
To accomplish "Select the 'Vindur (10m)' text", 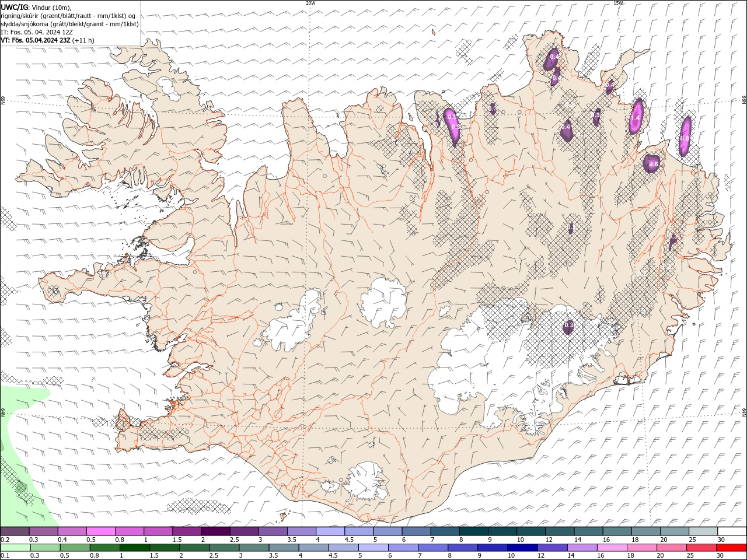I will coord(51,8).
